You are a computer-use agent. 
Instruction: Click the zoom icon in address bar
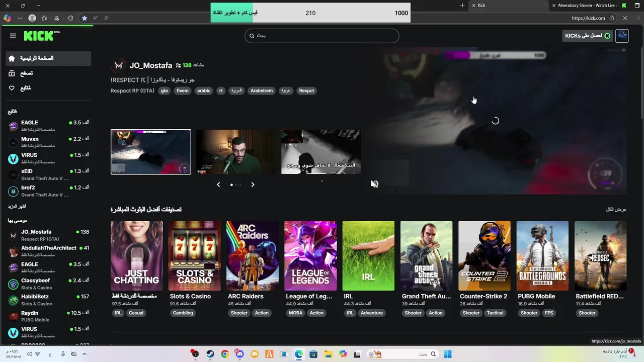click(106, 18)
